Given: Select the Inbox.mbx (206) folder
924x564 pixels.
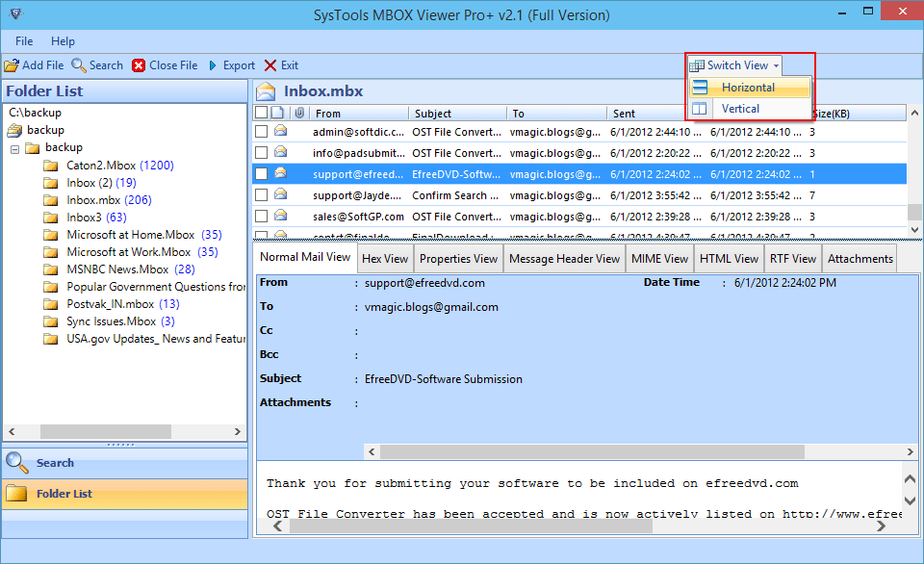Looking at the screenshot, I should pyautogui.click(x=109, y=200).
